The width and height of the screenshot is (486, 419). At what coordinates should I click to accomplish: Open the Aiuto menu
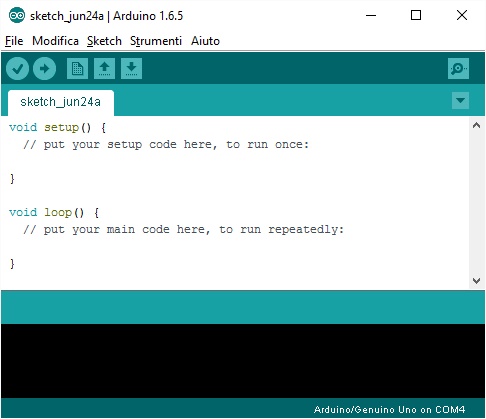pos(205,41)
